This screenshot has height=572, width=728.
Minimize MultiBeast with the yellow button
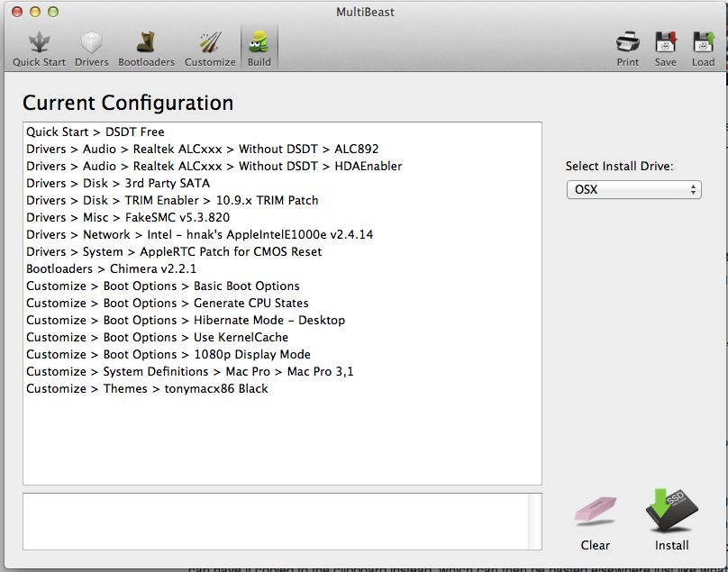tap(35, 12)
